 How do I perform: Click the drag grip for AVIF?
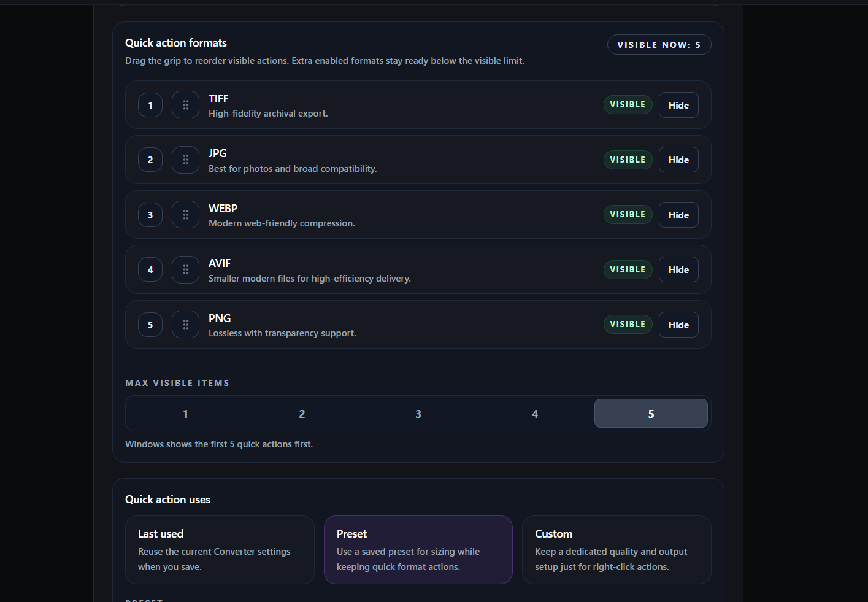click(185, 269)
